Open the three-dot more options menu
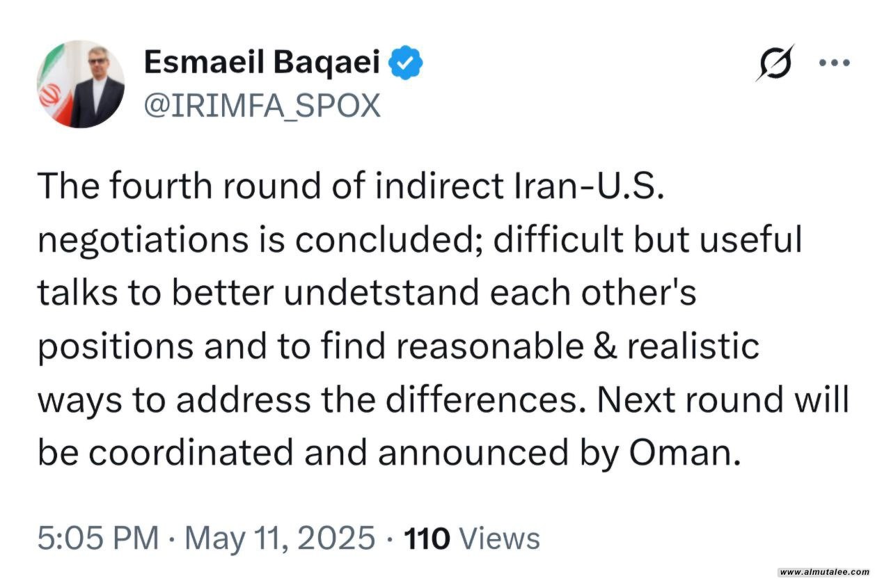 point(835,63)
